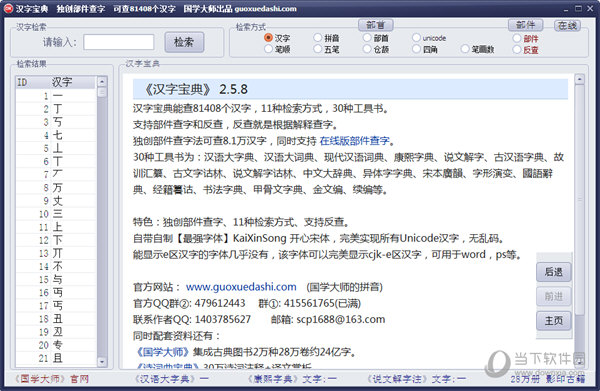Click the content pane vertical scrollbar thumb
This screenshot has width=600, height=391.
tap(580, 199)
